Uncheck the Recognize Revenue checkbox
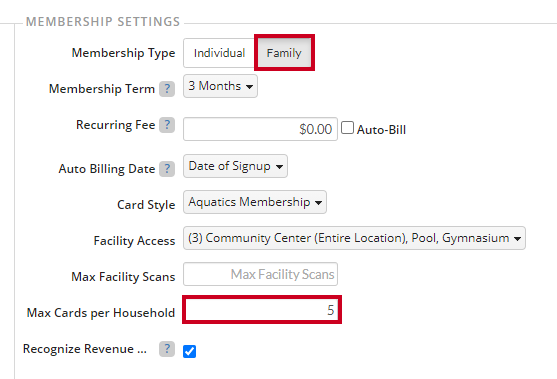This screenshot has height=379, width=557. coord(189,351)
